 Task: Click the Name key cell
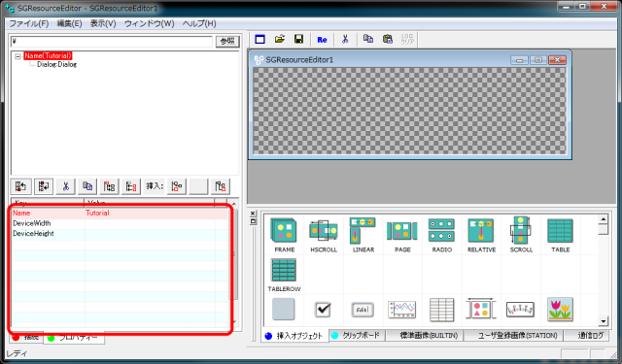[x=48, y=214]
